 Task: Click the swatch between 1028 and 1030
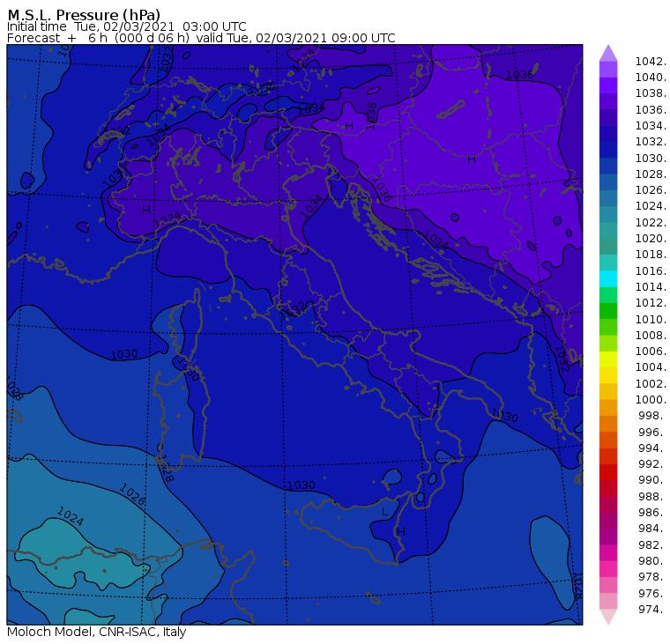pyautogui.click(x=608, y=167)
